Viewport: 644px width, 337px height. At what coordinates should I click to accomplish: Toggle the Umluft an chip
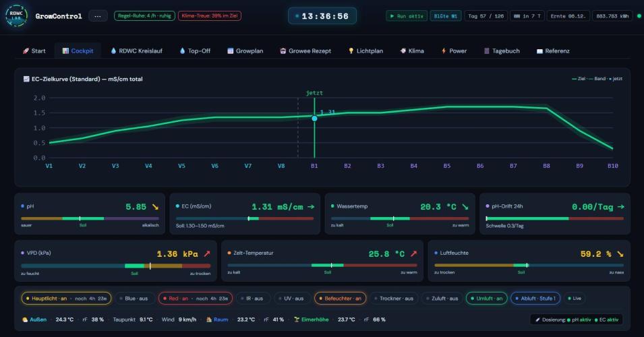click(x=487, y=299)
